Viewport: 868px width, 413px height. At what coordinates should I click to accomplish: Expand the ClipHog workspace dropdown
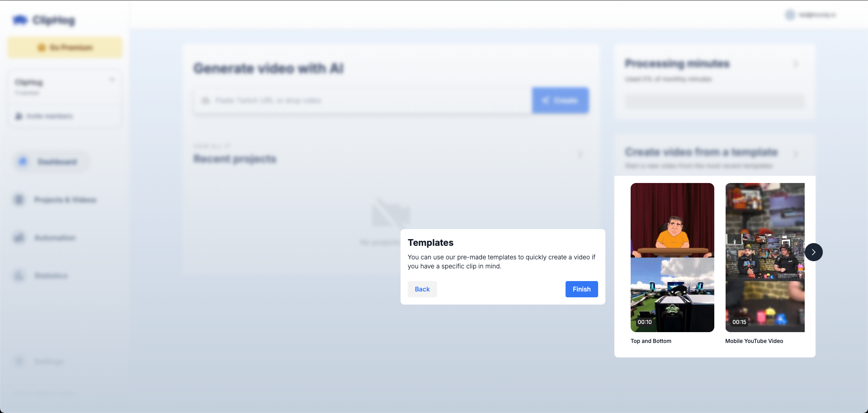tap(112, 80)
